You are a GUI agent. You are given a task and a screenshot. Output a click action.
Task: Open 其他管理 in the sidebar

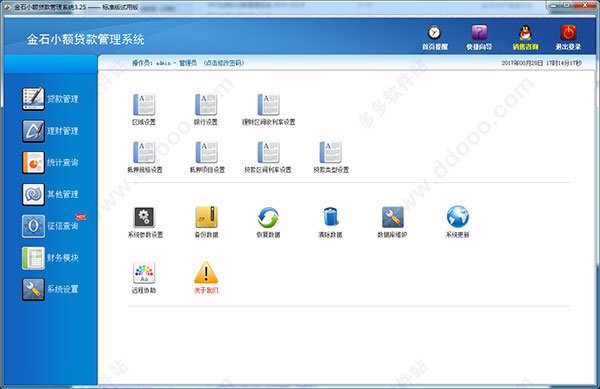(50, 194)
